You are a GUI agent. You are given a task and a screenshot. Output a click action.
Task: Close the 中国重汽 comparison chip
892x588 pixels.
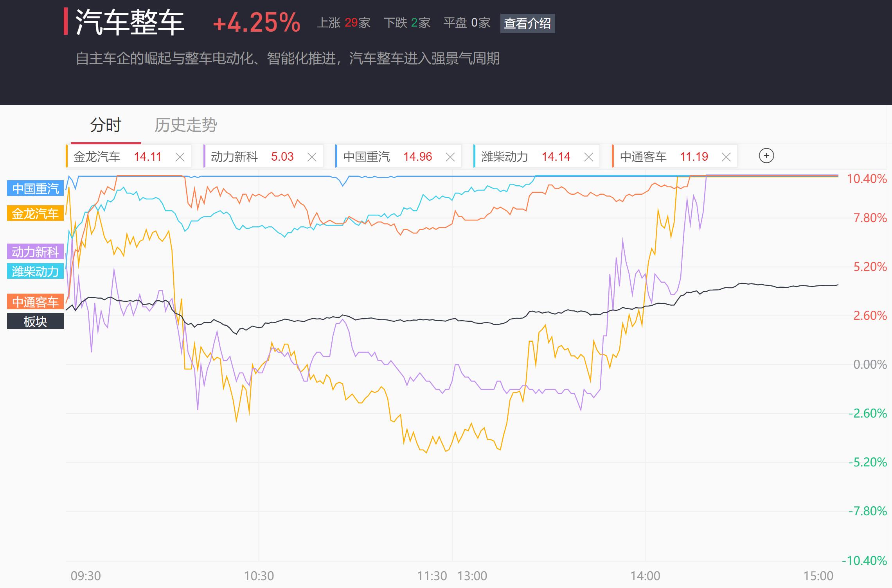click(x=450, y=157)
